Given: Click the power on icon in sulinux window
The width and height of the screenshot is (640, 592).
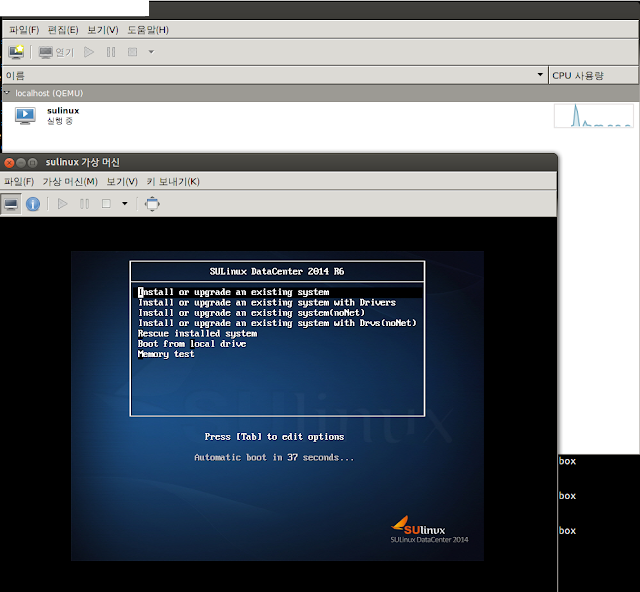Looking at the screenshot, I should point(62,203).
